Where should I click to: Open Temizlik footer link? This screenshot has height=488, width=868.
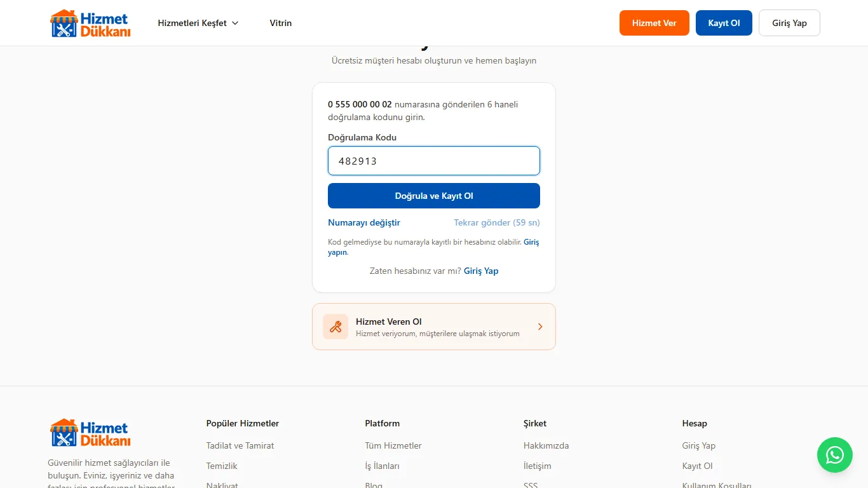tap(222, 466)
